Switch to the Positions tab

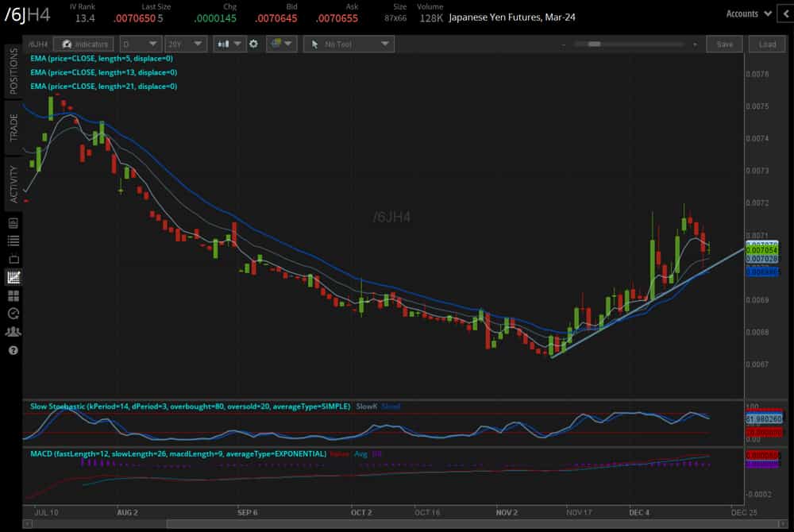click(x=13, y=71)
